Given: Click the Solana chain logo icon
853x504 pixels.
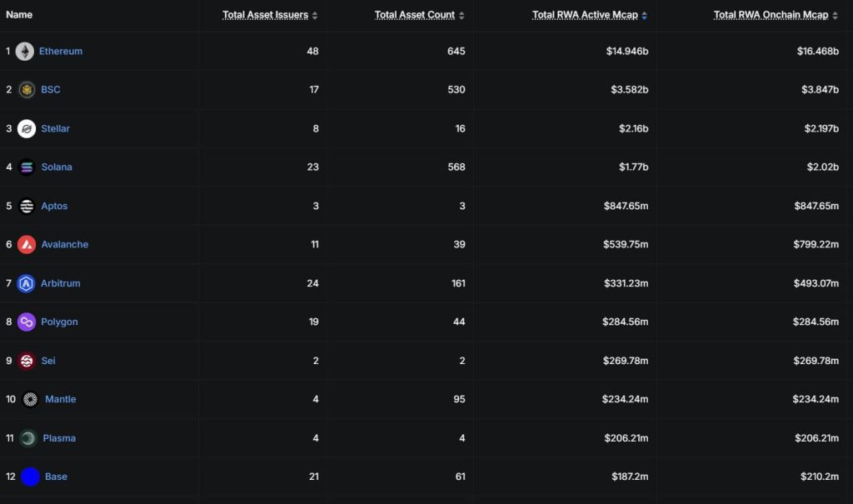Looking at the screenshot, I should click(x=27, y=167).
